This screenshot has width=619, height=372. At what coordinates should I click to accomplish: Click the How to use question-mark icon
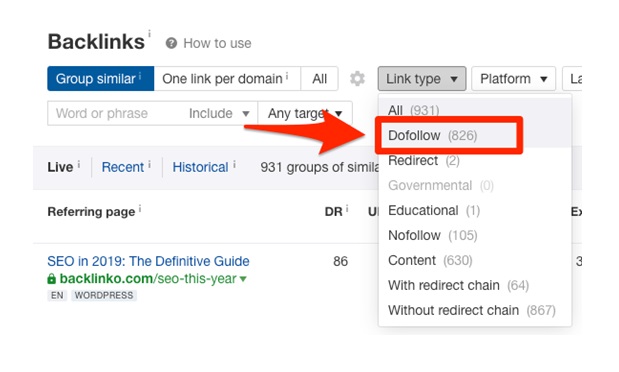coord(171,43)
